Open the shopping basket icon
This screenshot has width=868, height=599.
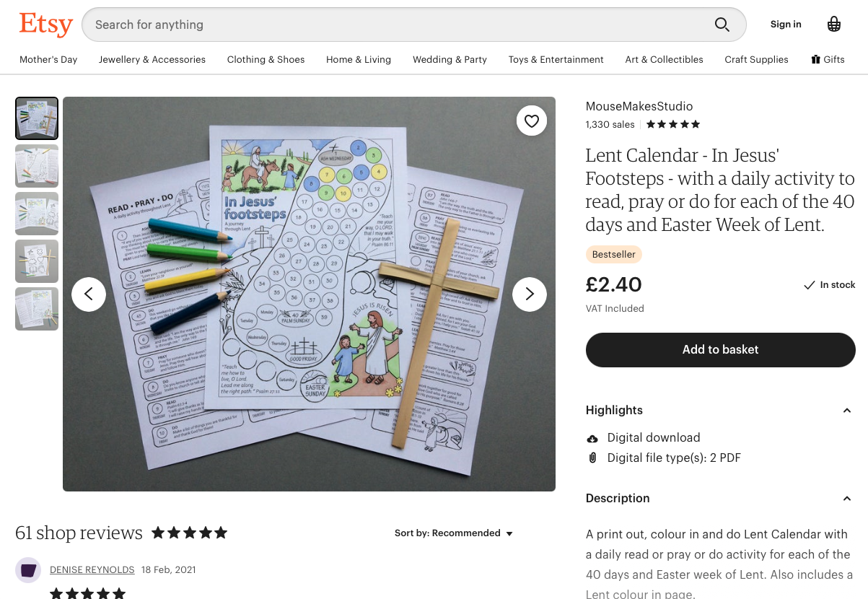(834, 25)
